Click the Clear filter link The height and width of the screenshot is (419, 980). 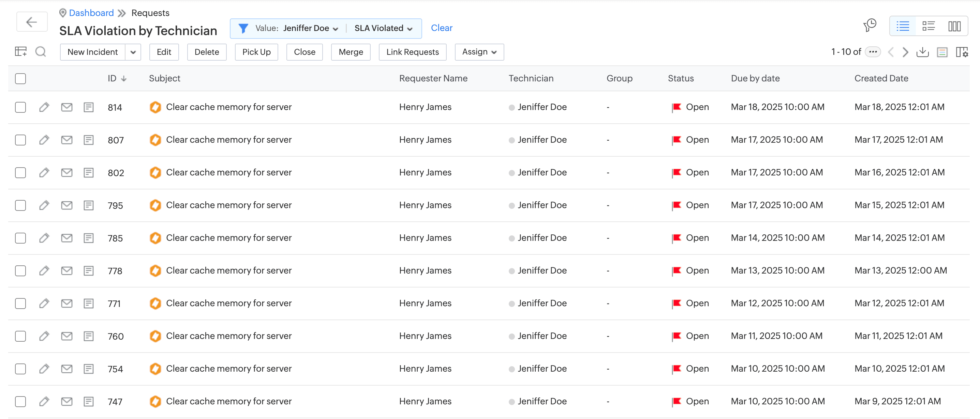click(441, 28)
